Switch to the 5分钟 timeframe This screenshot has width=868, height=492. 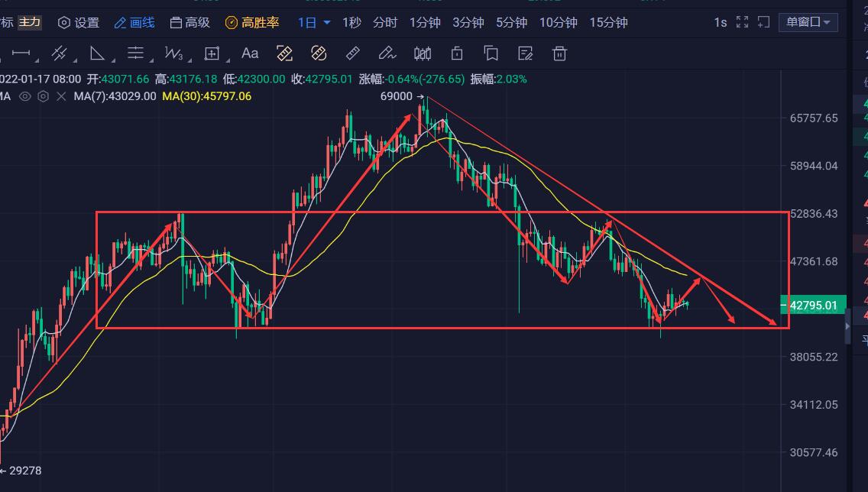pyautogui.click(x=511, y=22)
